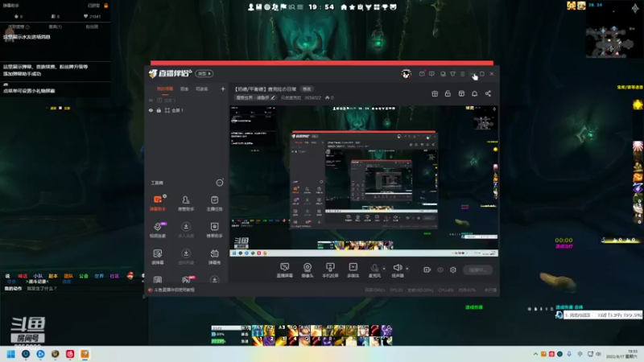
Task: Expand speaker device options arrow
Action: (407, 269)
